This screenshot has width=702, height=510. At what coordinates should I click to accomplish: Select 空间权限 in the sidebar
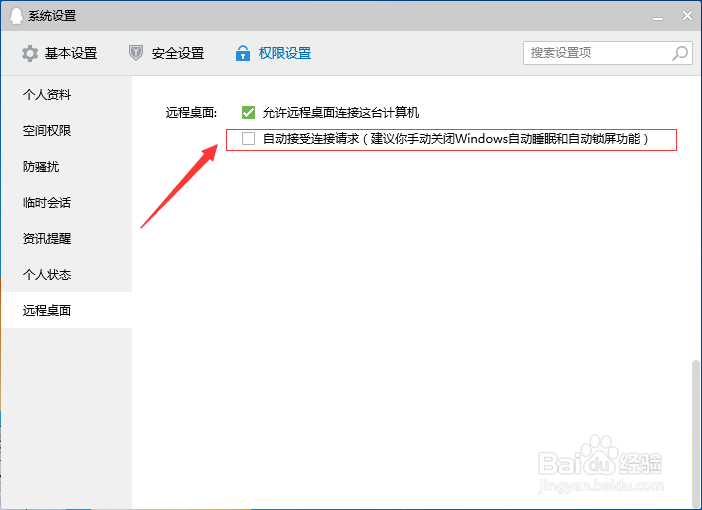67,130
